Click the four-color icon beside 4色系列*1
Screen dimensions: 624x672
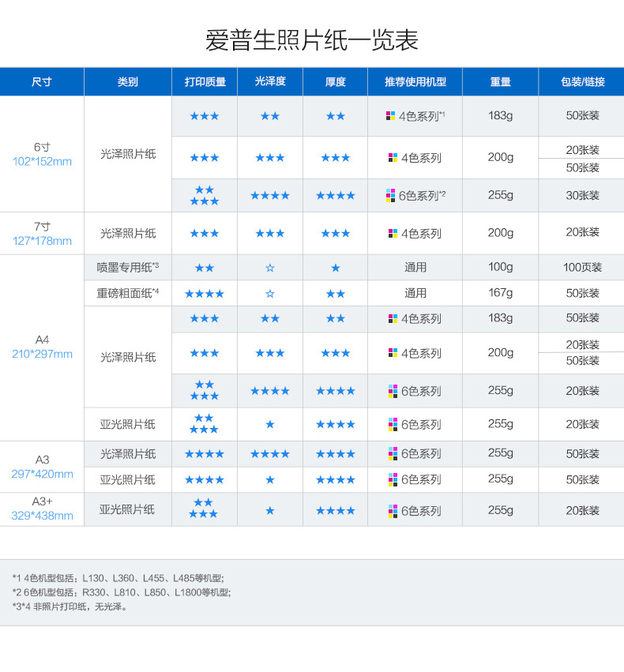(x=390, y=116)
